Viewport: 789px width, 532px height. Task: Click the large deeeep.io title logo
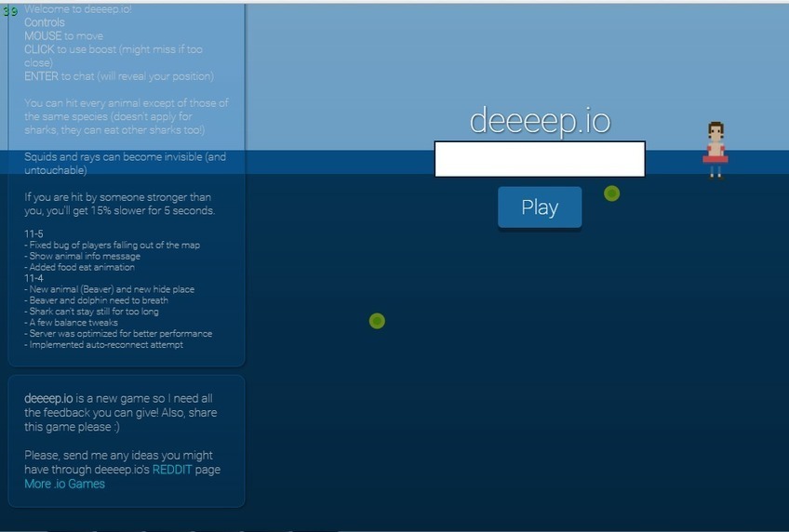click(x=540, y=121)
